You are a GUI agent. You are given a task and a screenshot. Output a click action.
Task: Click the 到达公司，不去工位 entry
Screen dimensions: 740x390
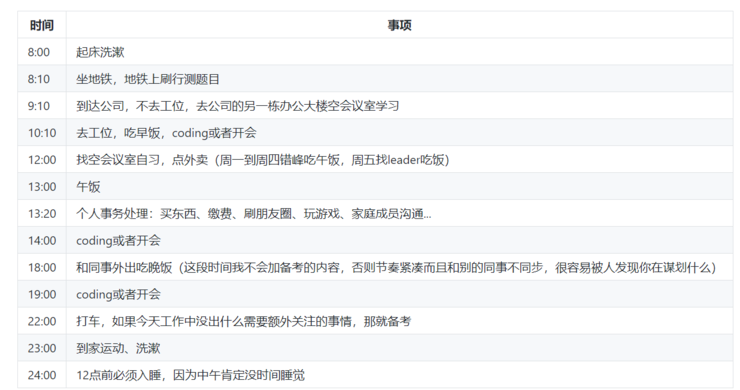tap(399, 106)
